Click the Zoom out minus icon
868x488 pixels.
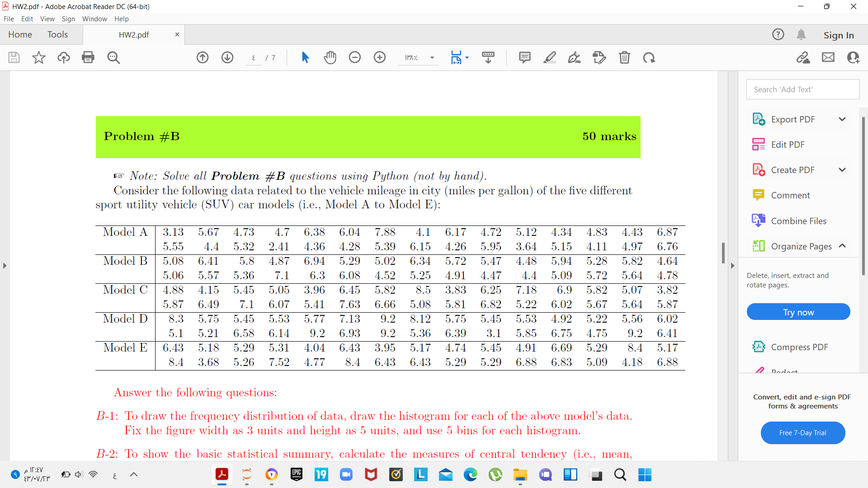[355, 57]
